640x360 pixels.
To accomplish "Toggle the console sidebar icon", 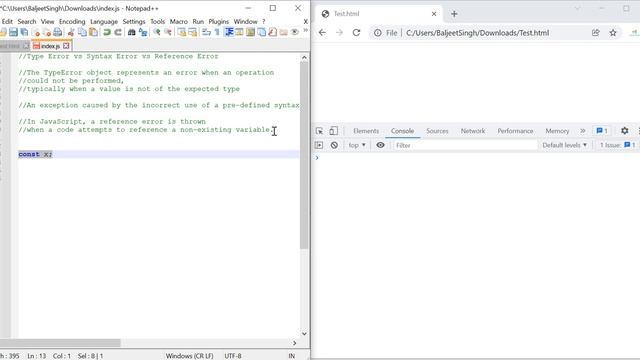I will point(319,145).
